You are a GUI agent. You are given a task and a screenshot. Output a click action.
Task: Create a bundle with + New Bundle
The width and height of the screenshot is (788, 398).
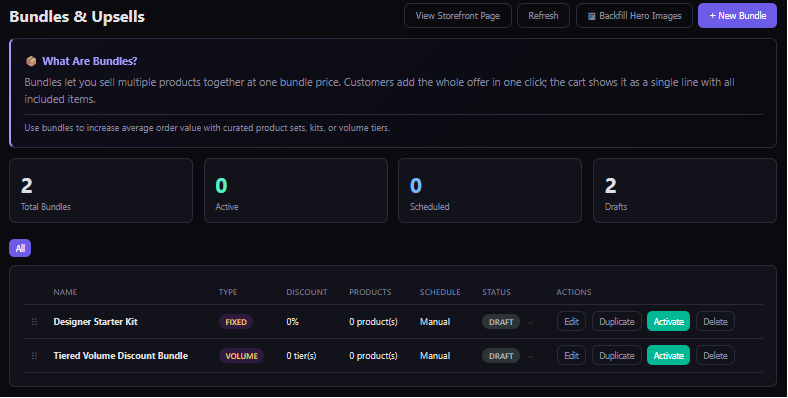(737, 16)
